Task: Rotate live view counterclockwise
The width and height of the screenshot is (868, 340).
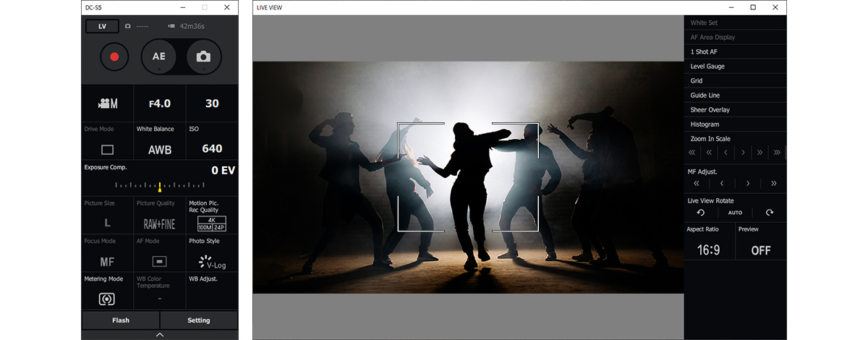Action: click(700, 213)
